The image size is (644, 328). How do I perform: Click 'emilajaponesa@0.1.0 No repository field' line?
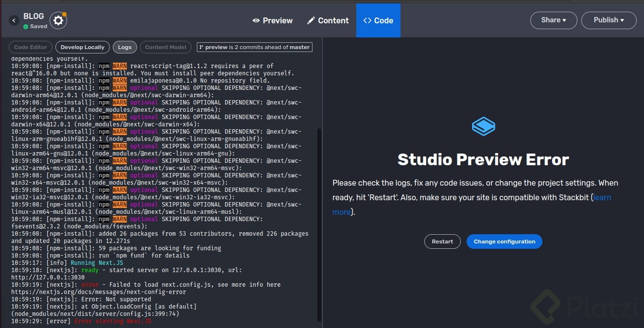(x=199, y=81)
